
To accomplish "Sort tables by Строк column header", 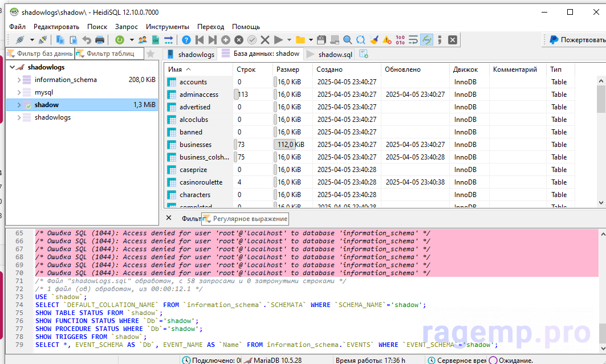I will tap(253, 69).
